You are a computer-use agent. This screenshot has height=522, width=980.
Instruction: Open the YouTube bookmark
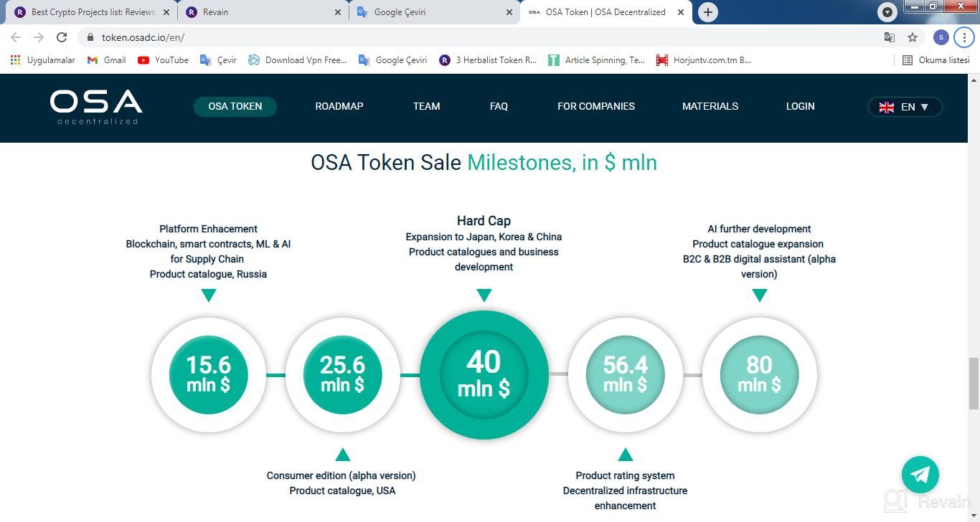tap(163, 60)
